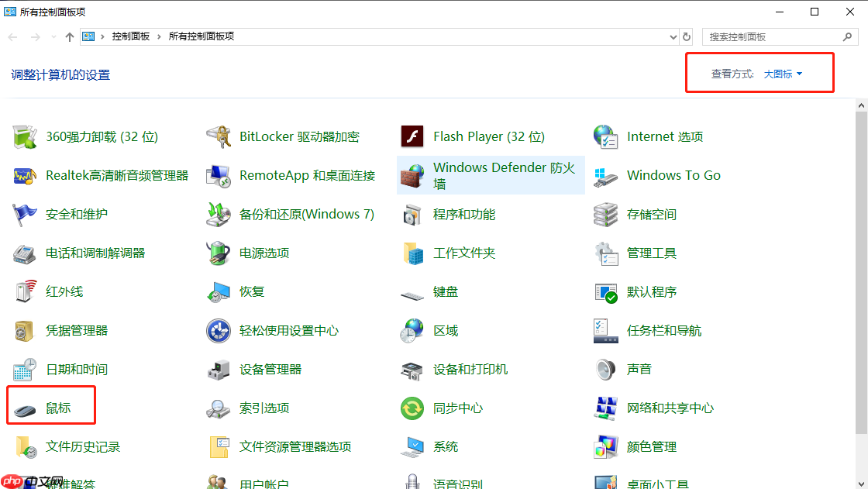868x489 pixels.
Task: Open 声音 speaker icon
Action: (605, 370)
